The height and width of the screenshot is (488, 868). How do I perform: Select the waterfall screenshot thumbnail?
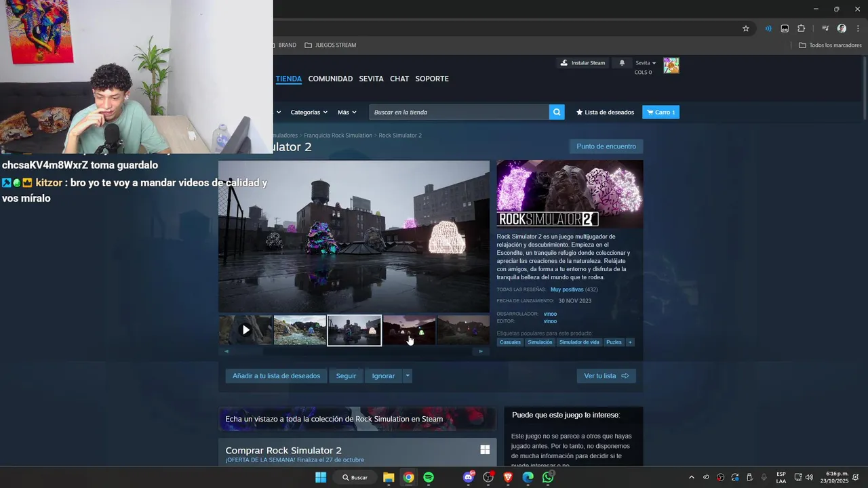[x=300, y=330]
